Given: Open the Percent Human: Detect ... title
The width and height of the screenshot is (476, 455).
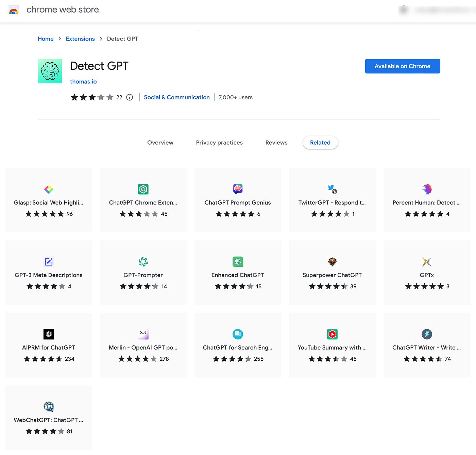Looking at the screenshot, I should tap(427, 202).
